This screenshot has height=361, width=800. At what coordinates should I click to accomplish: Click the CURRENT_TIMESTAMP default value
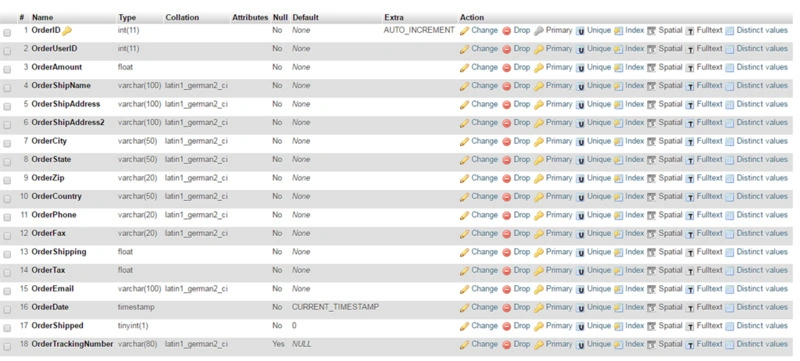[335, 307]
